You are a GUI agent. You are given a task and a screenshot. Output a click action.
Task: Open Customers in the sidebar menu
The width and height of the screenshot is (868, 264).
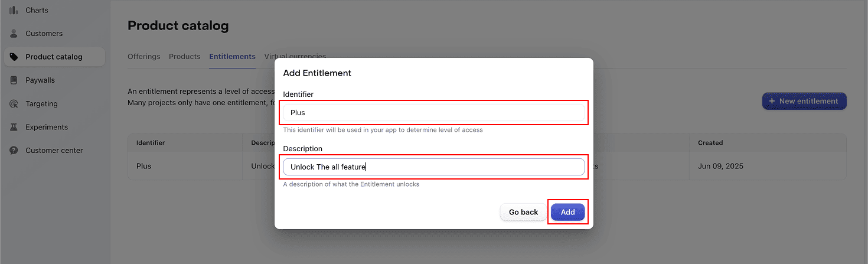44,34
